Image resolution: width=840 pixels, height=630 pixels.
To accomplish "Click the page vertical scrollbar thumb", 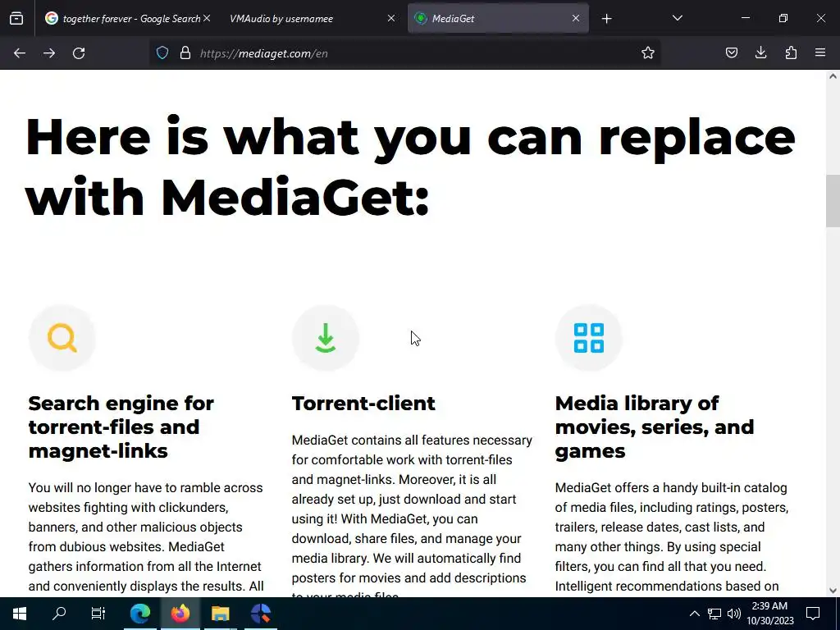I will 833,201.
